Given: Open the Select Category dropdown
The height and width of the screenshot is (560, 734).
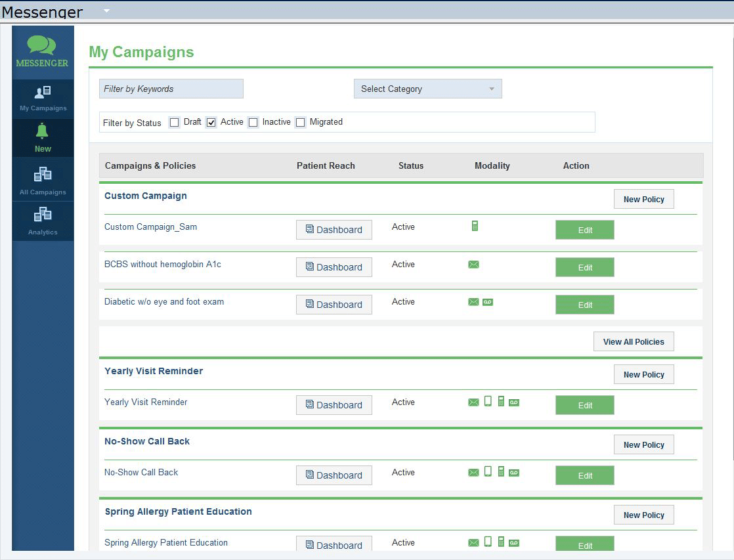Looking at the screenshot, I should coord(428,89).
